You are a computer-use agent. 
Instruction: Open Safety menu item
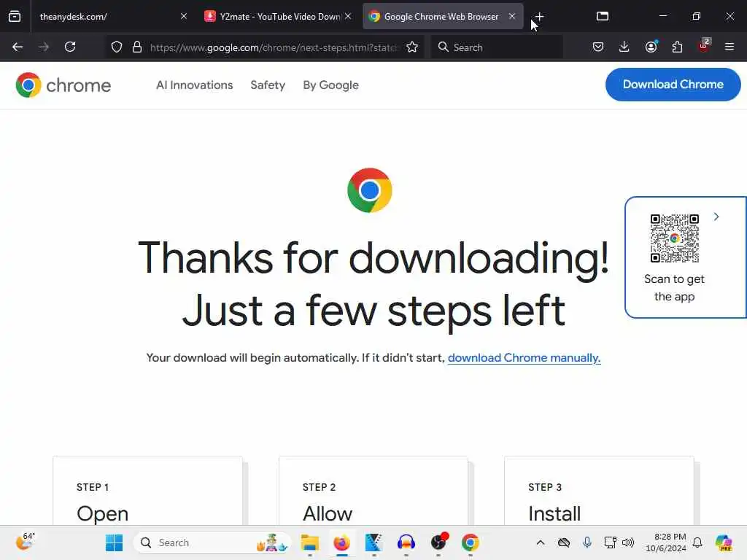pyautogui.click(x=268, y=85)
